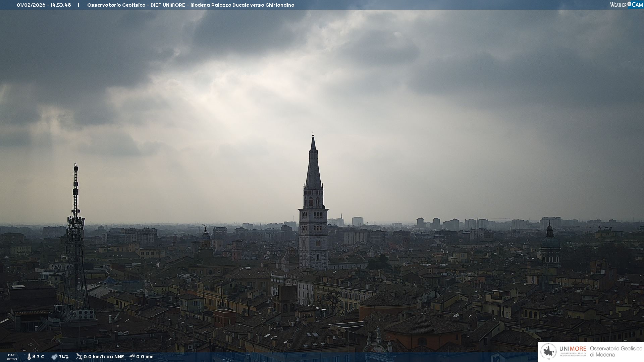Viewport: 644px width, 362px height.
Task: Click the DATI METEO label
Action: click(12, 357)
